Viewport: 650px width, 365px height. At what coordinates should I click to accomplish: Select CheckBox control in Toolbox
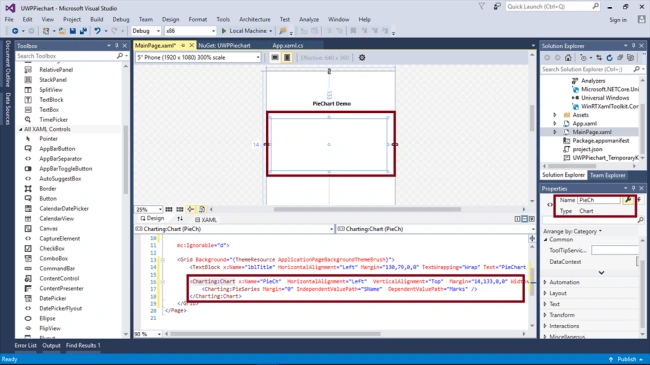point(52,248)
